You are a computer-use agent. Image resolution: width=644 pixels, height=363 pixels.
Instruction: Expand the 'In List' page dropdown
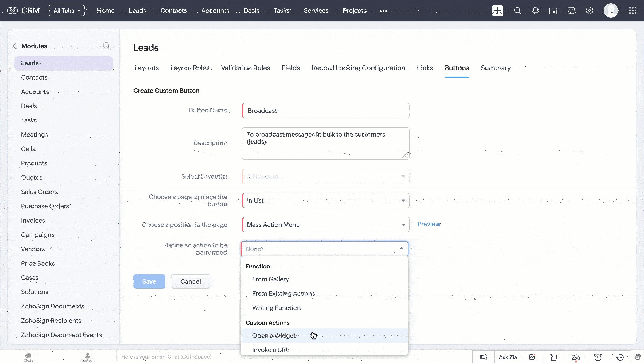tap(326, 200)
